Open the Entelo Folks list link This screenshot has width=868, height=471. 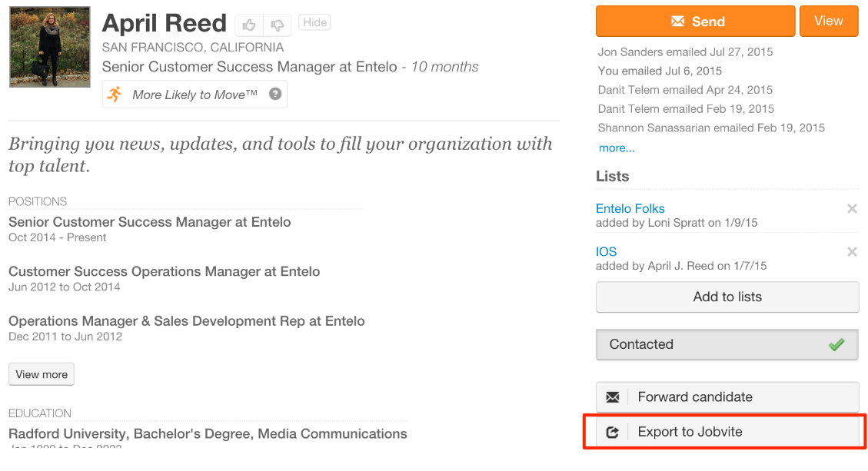(x=630, y=209)
